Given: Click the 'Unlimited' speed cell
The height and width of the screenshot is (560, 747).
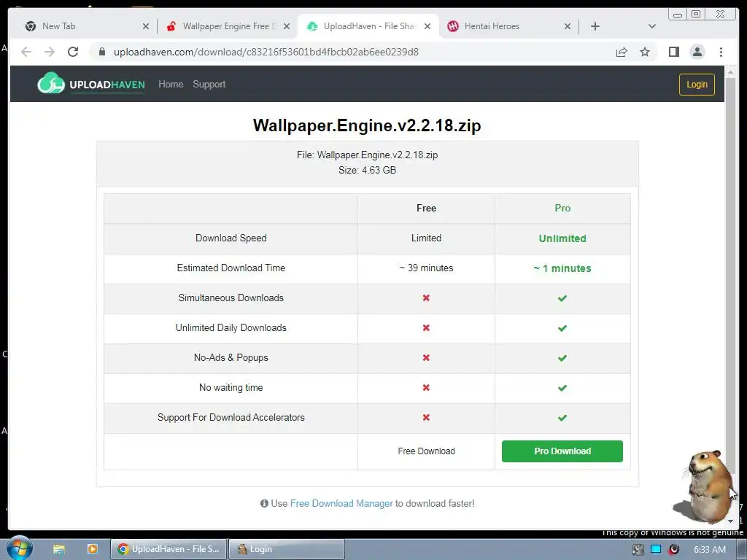Looking at the screenshot, I should [562, 238].
